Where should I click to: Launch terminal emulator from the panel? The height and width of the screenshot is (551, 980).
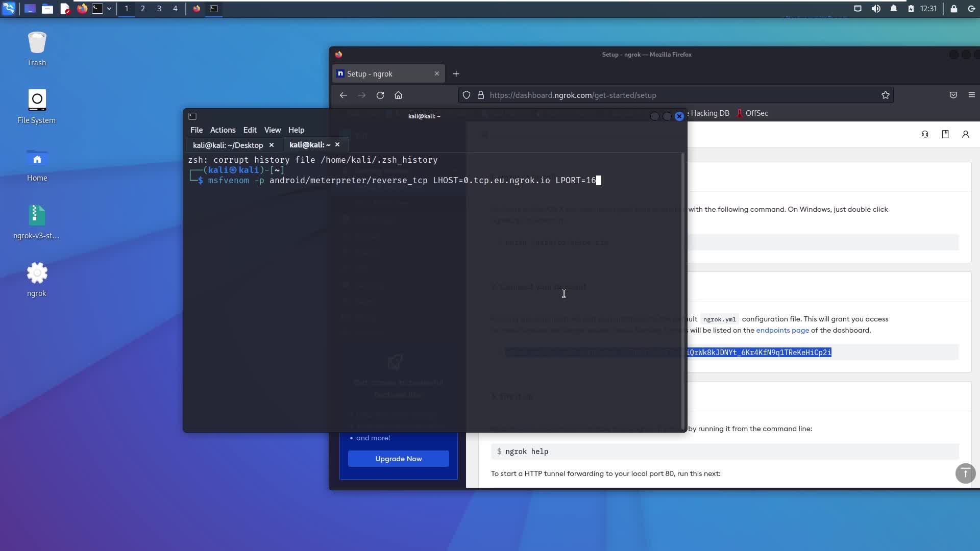click(97, 9)
